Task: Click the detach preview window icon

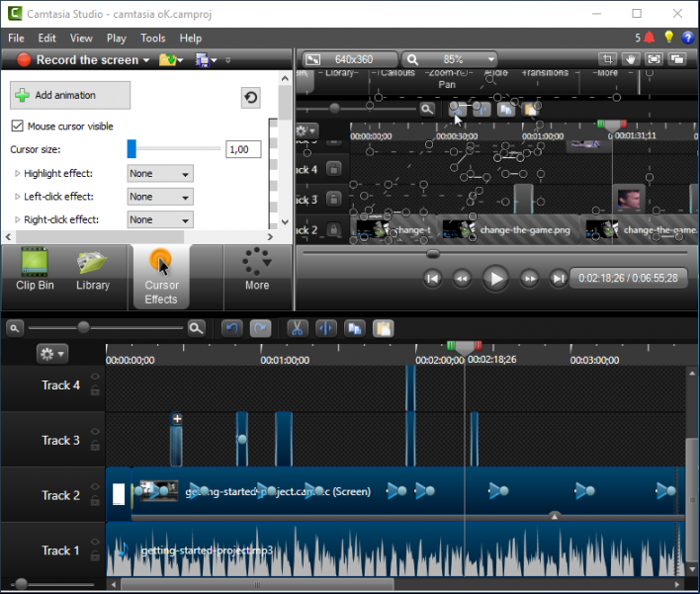Action: pyautogui.click(x=677, y=59)
